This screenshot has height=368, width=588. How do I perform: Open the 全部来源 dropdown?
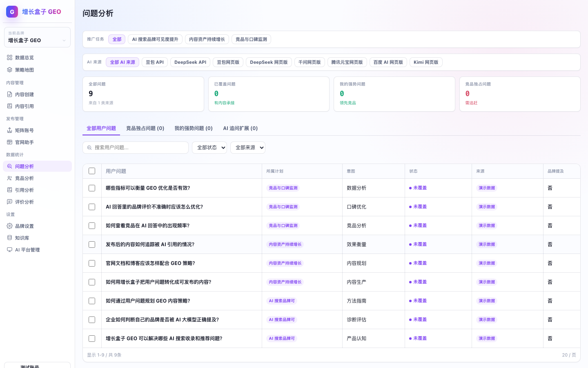point(248,148)
